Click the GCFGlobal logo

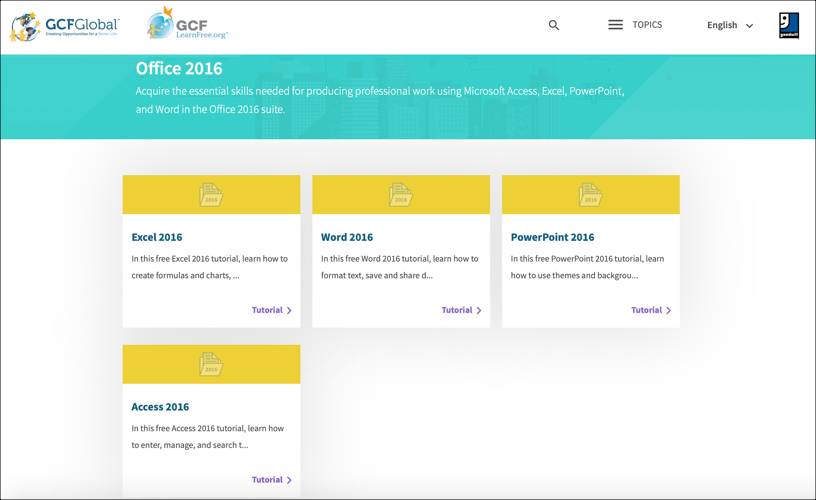pos(65,26)
